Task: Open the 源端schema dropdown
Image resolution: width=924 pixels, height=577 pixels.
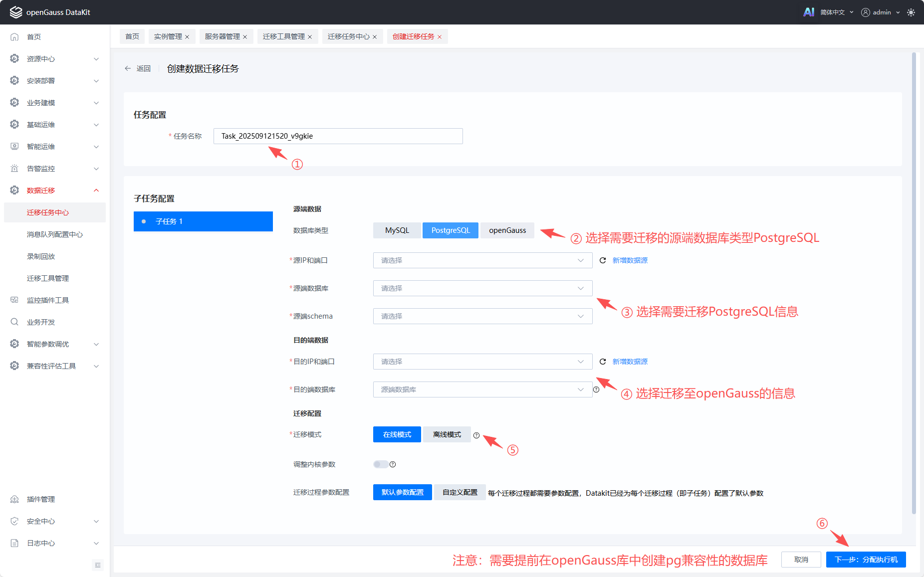Action: pyautogui.click(x=482, y=316)
